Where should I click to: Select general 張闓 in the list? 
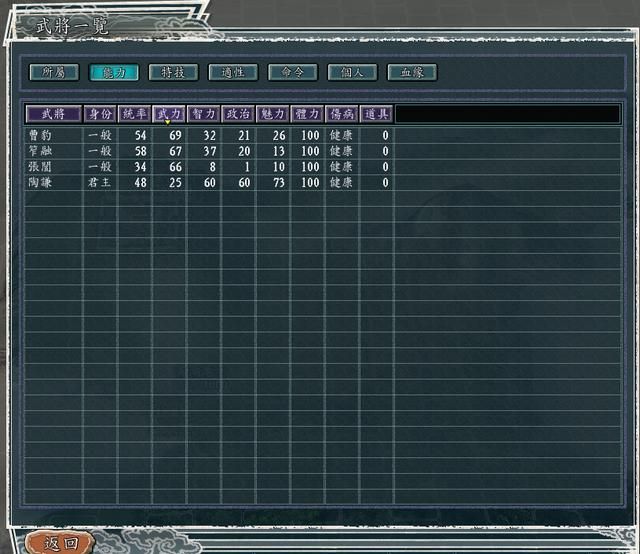point(40,167)
